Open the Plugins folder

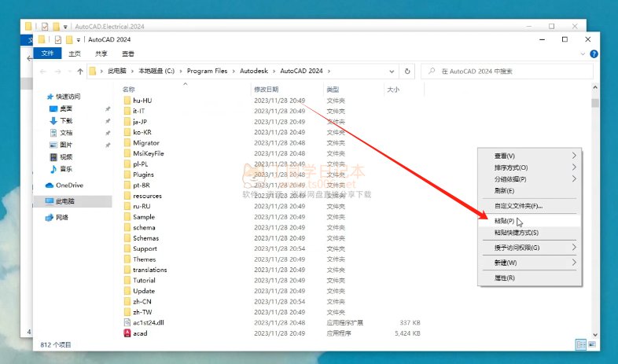tap(143, 175)
